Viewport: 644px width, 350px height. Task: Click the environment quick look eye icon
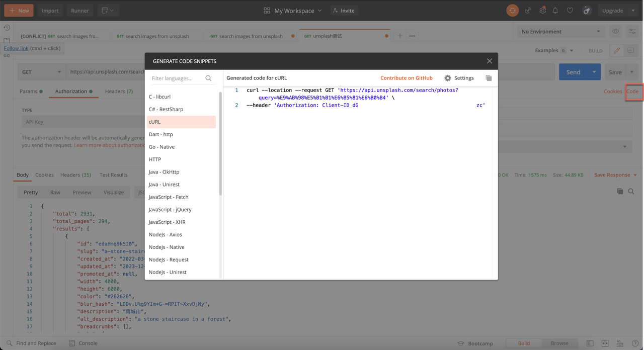[615, 31]
